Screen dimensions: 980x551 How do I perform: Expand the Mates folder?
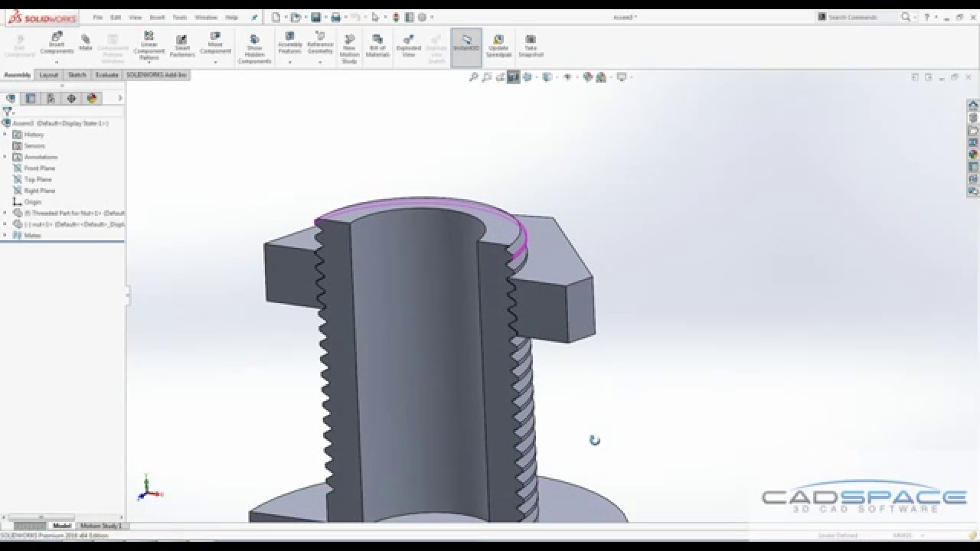(5, 236)
